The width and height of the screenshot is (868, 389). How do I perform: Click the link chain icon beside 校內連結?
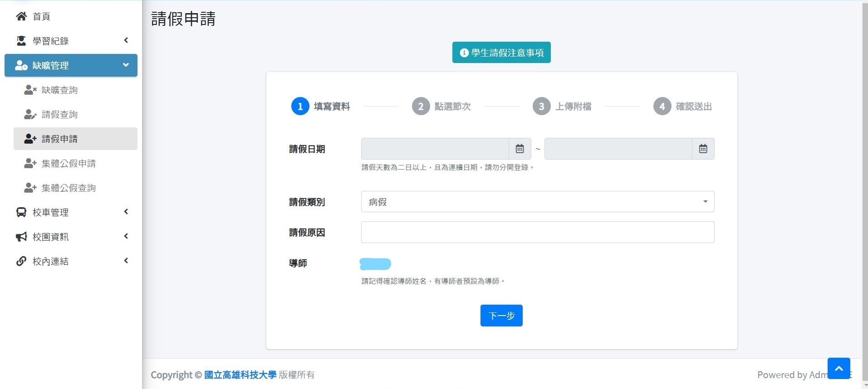click(x=21, y=261)
